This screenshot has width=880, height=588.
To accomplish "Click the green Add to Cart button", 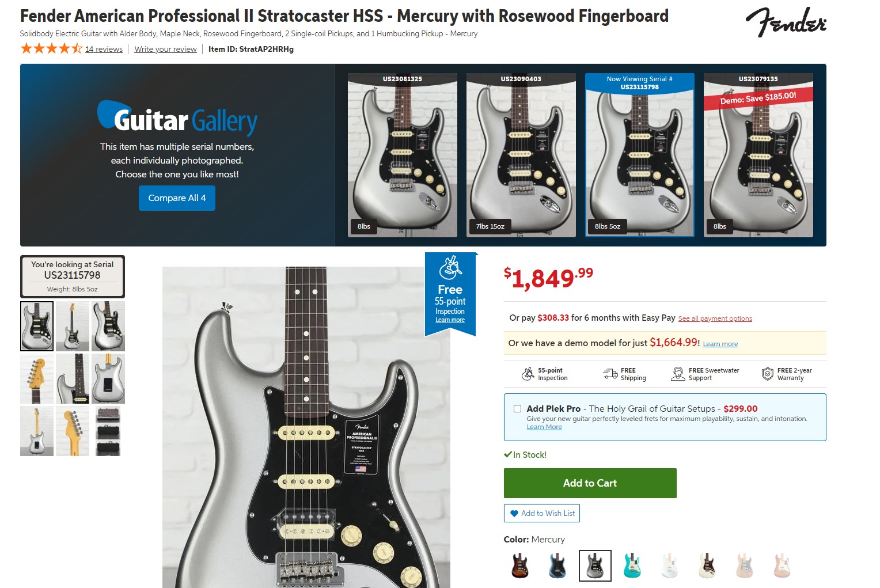I will pos(590,483).
